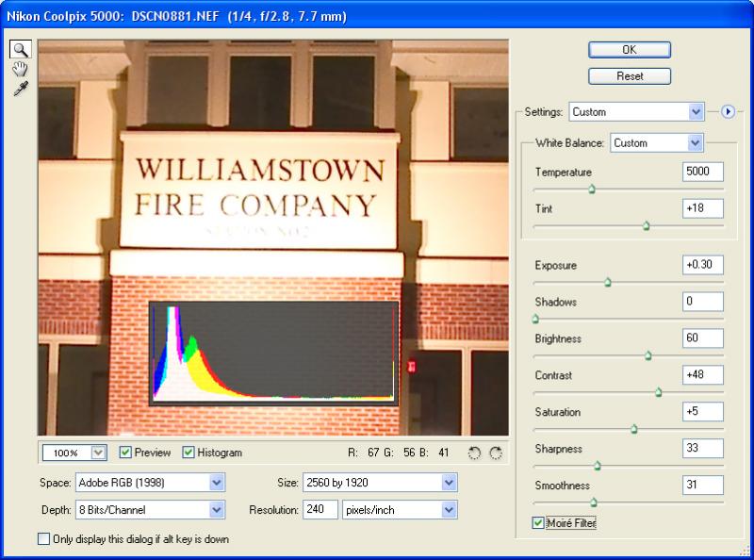
Task: Click the Reset button
Action: (630, 76)
